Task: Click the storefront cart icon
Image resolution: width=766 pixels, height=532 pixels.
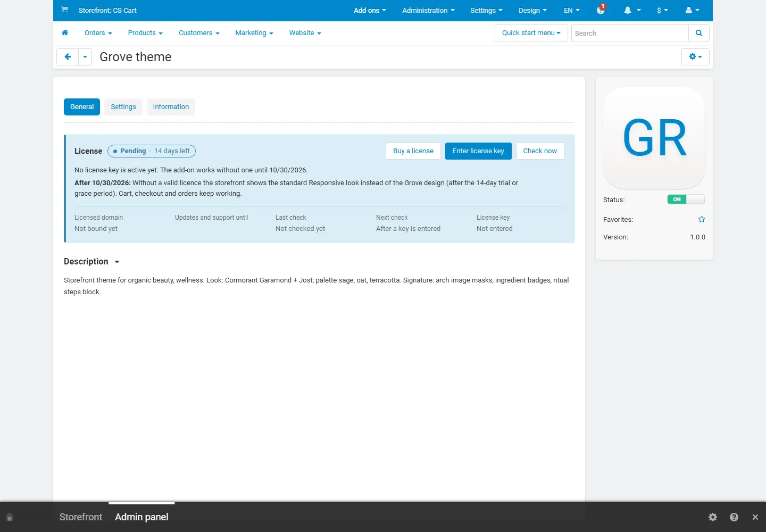Action: click(64, 10)
